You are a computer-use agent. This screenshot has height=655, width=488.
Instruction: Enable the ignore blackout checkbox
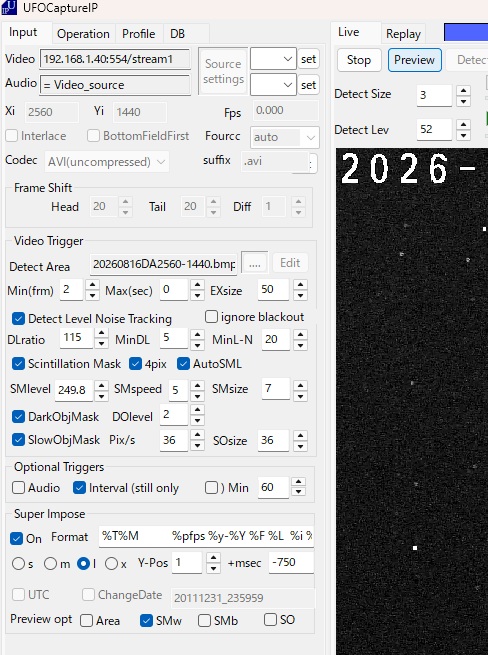point(211,317)
